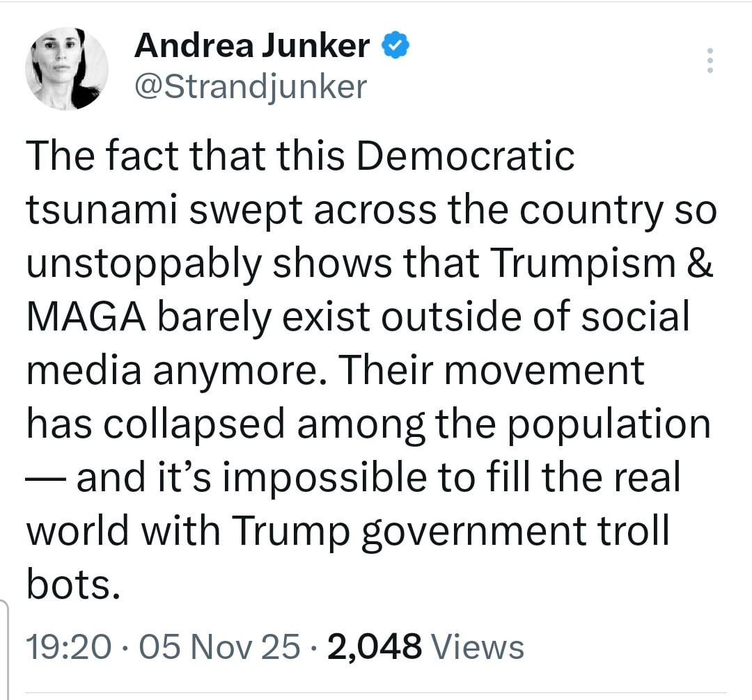Open the three-dot more options menu
752x700 pixels.
pyautogui.click(x=710, y=61)
